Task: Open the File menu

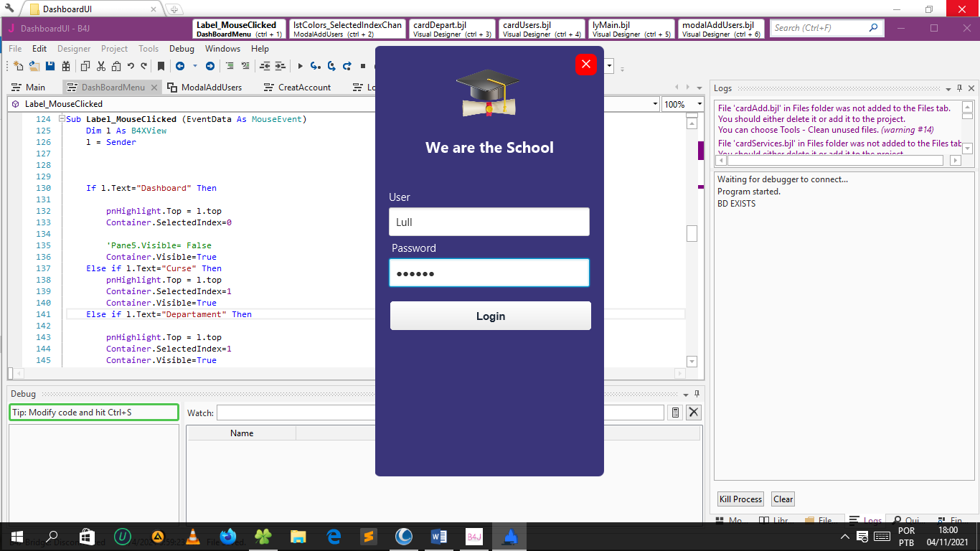Action: [15, 49]
